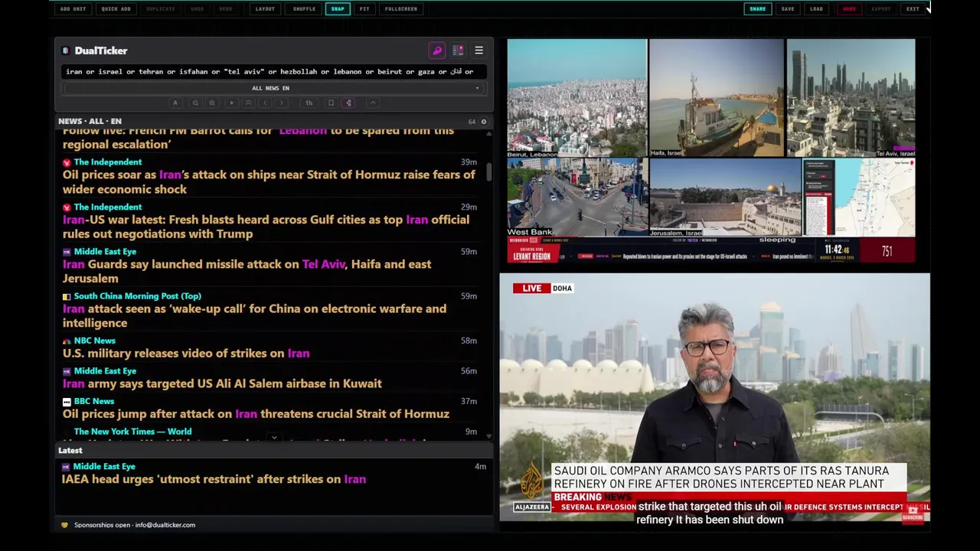Screen dimensions: 980x551
Task: Open 'Oil prices soar as Iran's attack' headline
Action: [269, 182]
